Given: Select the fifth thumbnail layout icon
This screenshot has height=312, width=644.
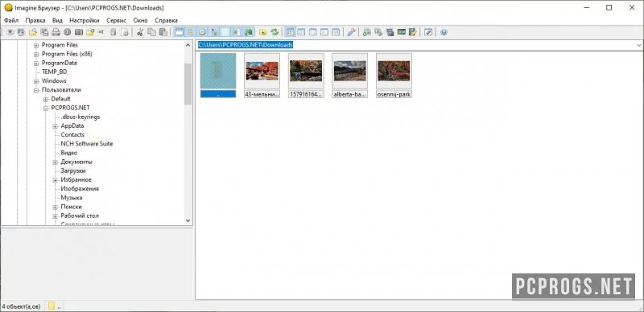Looking at the screenshot, I should tap(336, 32).
